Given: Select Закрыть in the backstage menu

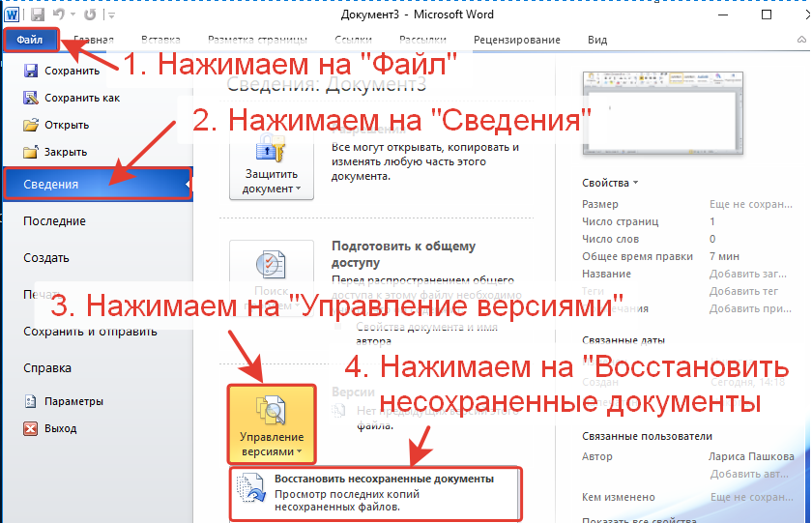Looking at the screenshot, I should coord(55,152).
